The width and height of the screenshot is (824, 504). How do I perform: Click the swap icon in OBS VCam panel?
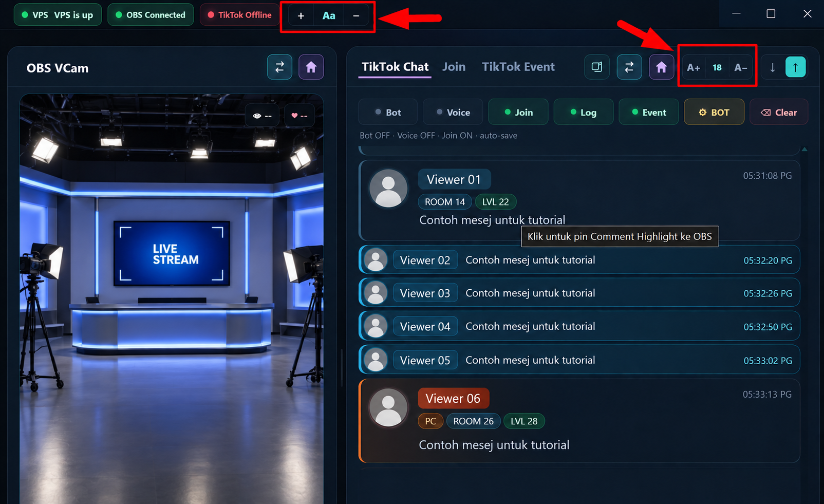click(x=279, y=67)
